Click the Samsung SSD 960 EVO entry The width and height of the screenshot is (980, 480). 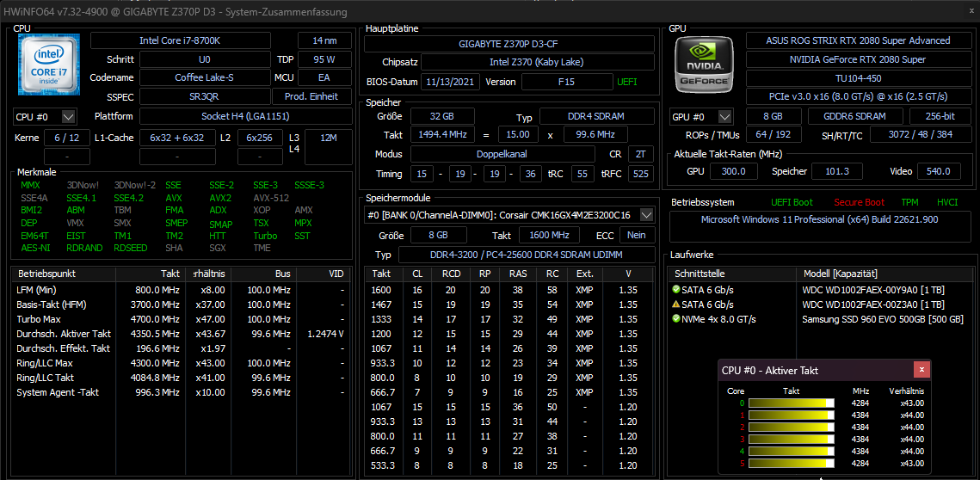(x=882, y=319)
